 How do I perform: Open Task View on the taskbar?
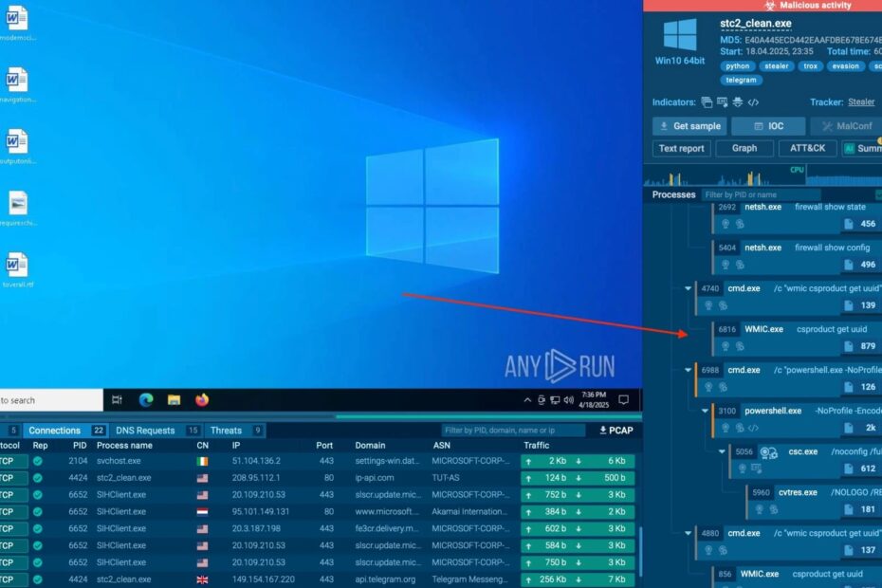[117, 400]
